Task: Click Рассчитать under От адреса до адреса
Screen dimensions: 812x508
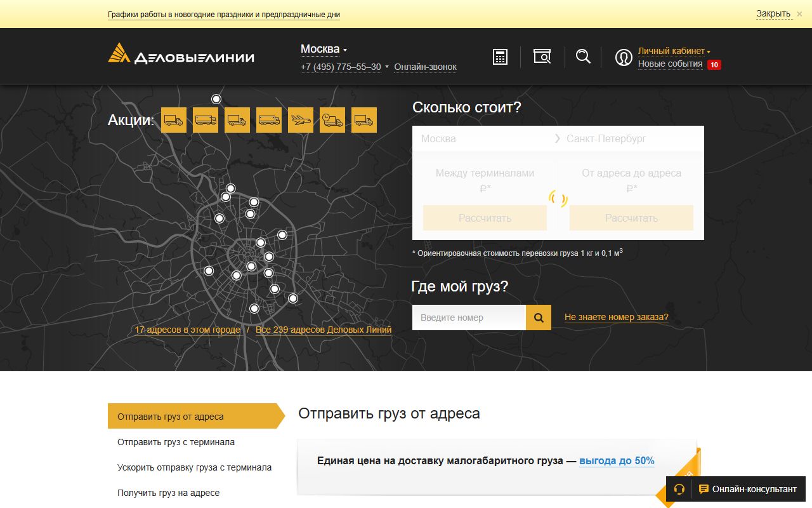Action: point(631,218)
